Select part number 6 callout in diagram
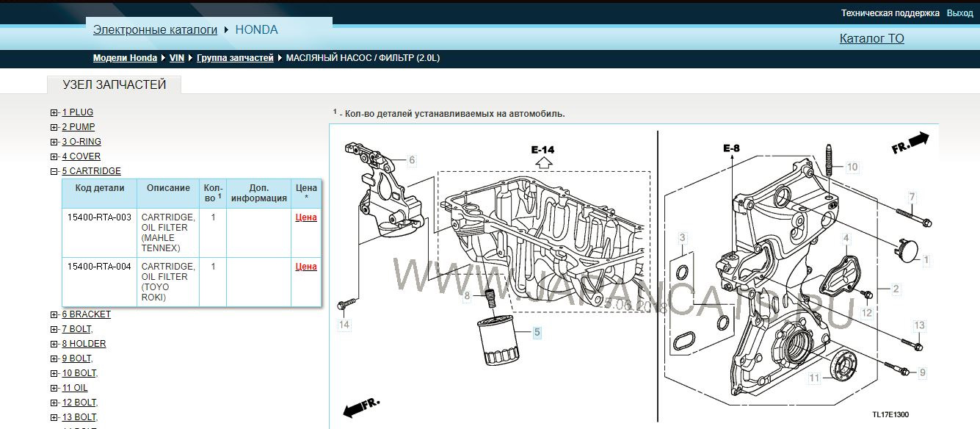This screenshot has height=429, width=980. [412, 160]
